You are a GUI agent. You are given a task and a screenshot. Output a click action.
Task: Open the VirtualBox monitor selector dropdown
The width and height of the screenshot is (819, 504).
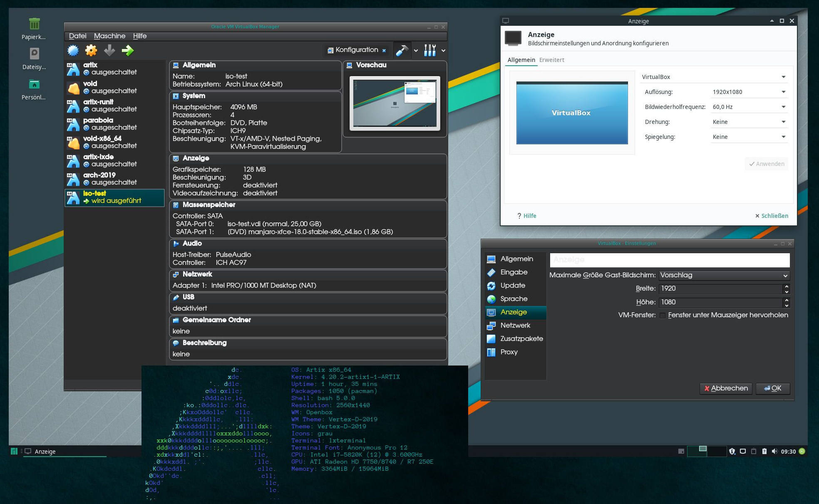click(714, 77)
